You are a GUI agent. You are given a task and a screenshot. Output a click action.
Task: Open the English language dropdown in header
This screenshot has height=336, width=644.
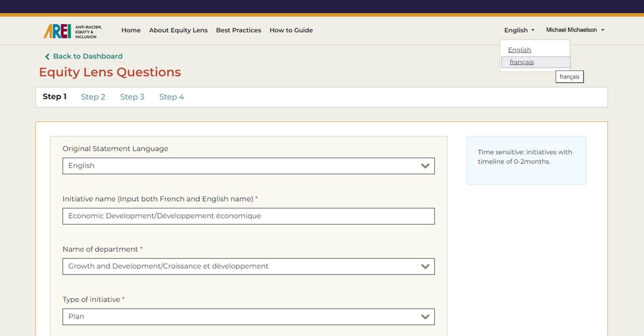(519, 30)
